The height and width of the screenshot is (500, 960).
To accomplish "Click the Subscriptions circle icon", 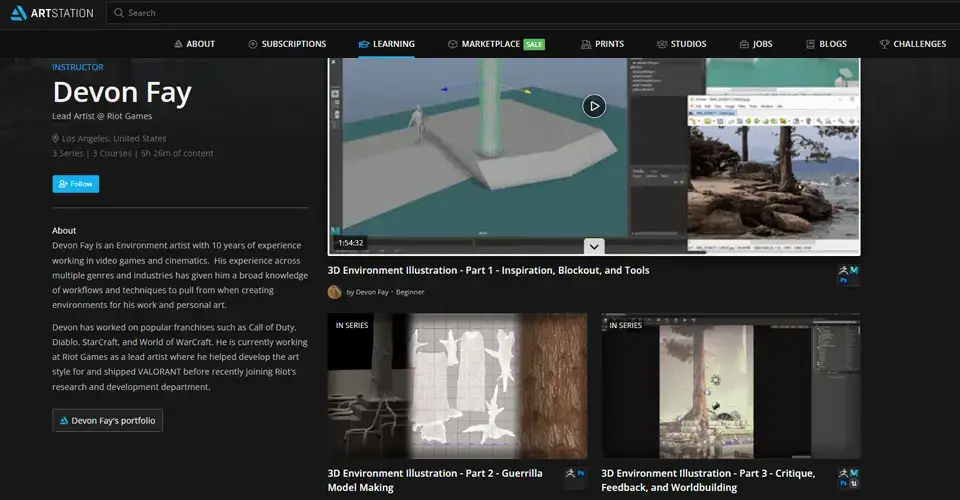I will (252, 44).
